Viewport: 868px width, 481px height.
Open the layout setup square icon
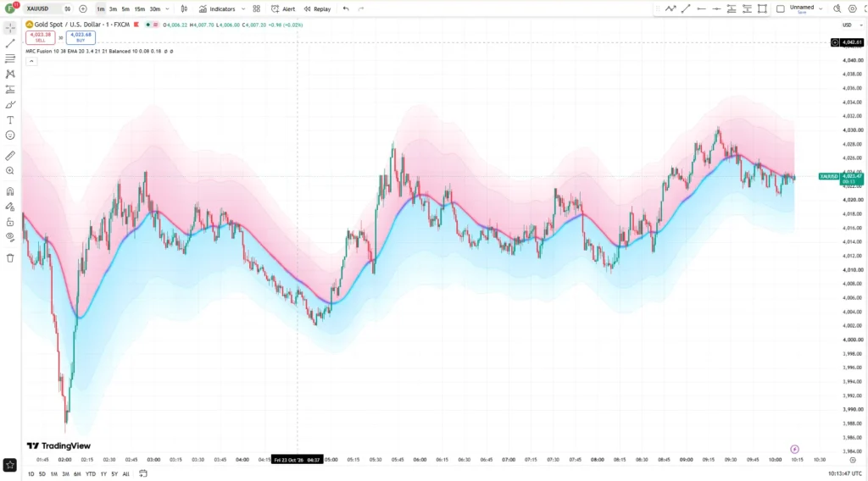tap(781, 8)
